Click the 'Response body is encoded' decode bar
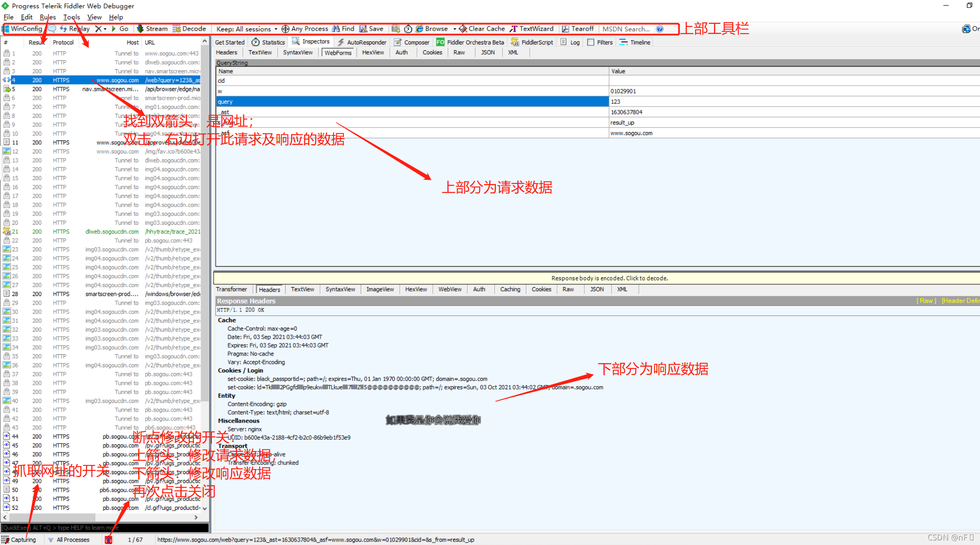This screenshot has width=980, height=545. [597, 278]
